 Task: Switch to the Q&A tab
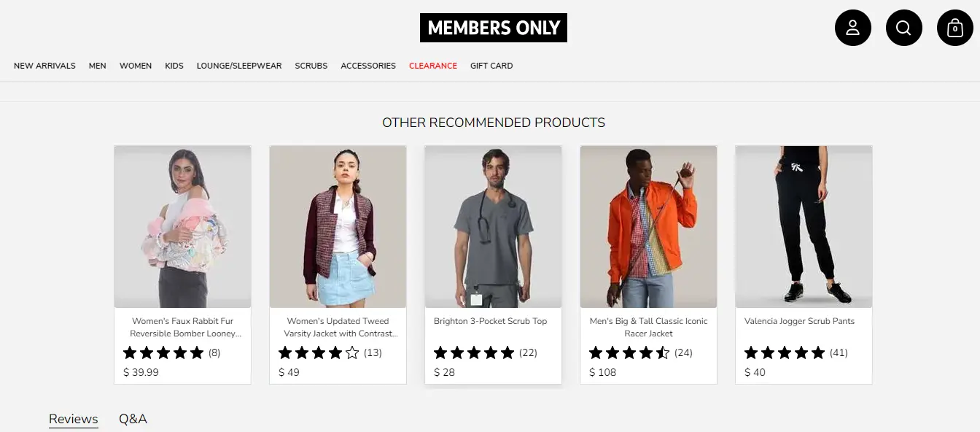tap(133, 419)
